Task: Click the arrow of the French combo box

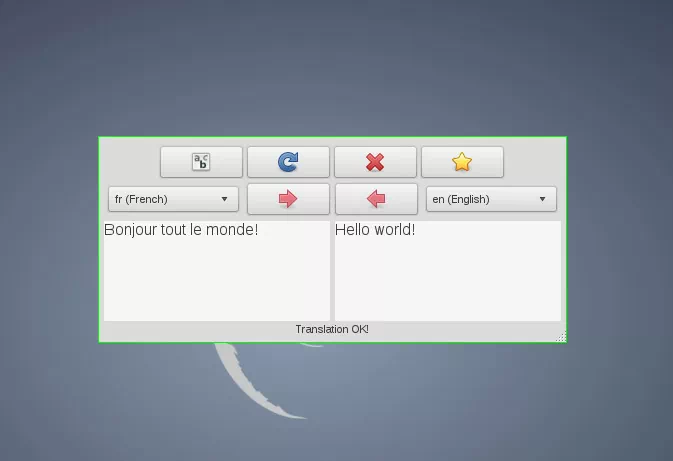Action: pos(224,199)
